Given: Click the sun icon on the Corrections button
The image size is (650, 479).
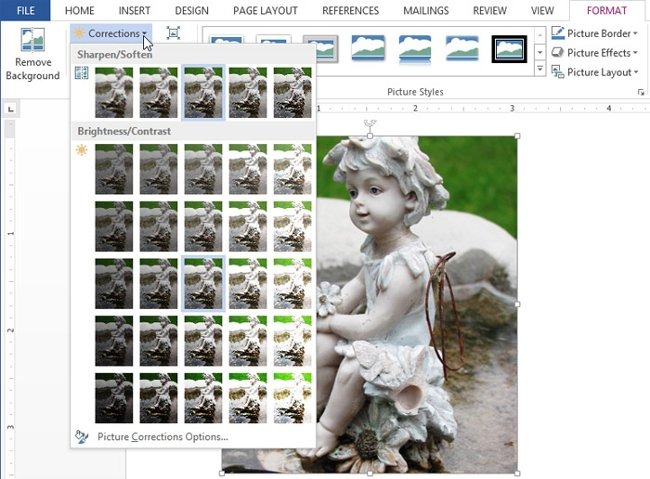Looking at the screenshot, I should pos(79,33).
